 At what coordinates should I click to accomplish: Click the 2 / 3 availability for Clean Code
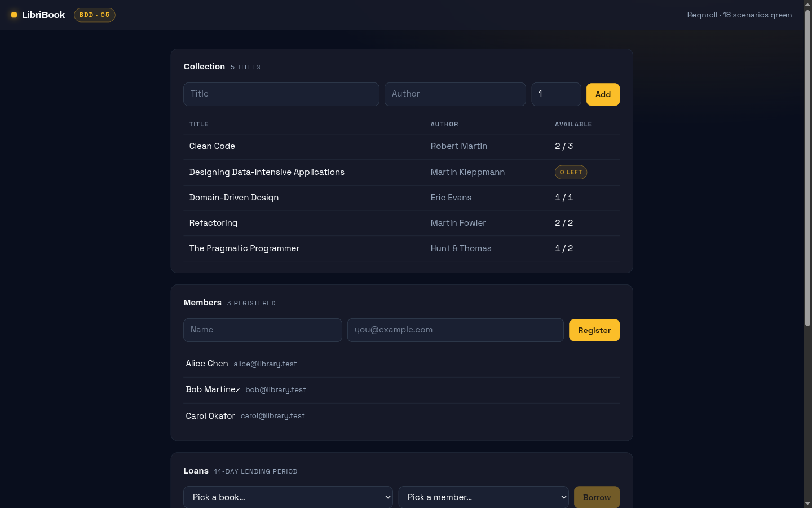pos(564,146)
